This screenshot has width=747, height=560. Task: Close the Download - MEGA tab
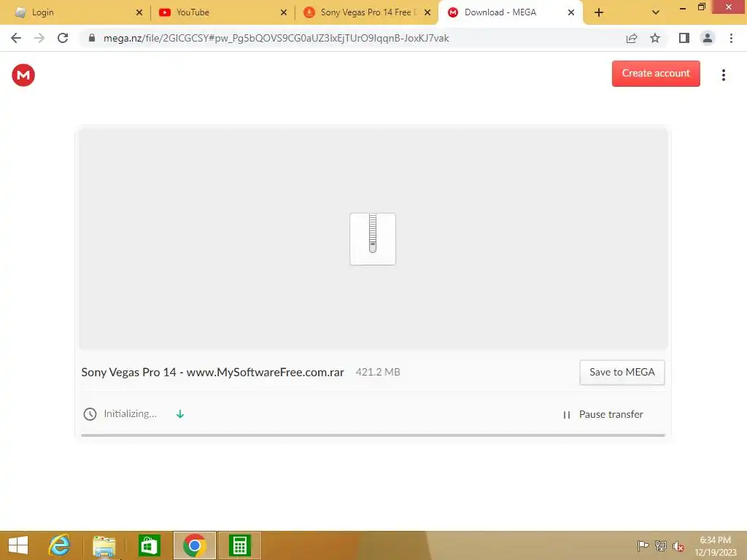[x=570, y=12]
